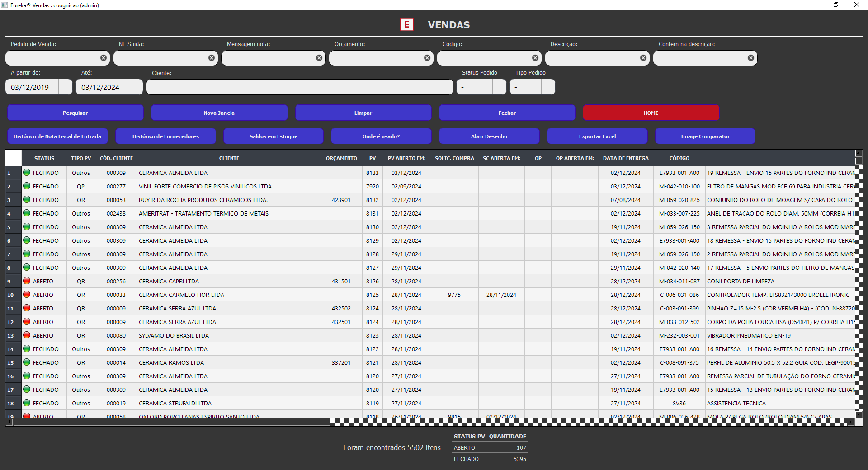Image resolution: width=868 pixels, height=470 pixels.
Task: Open Image Comparator
Action: point(705,136)
